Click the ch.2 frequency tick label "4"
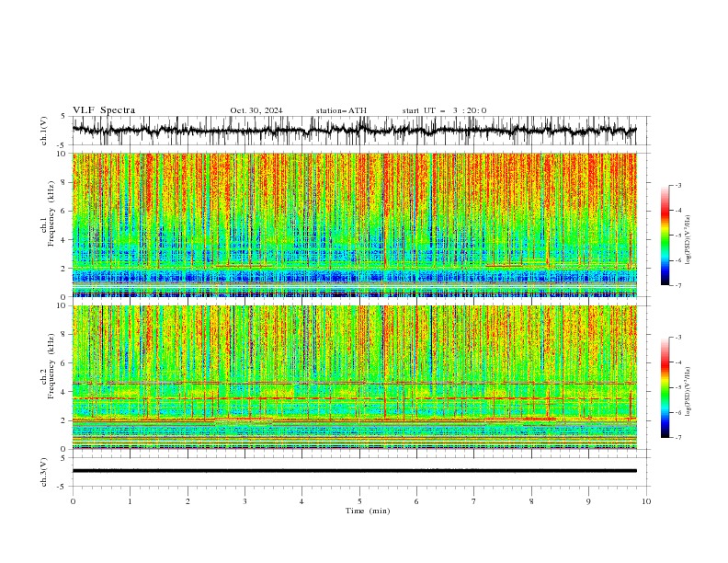Image resolution: width=728 pixels, height=563 pixels. (x=65, y=392)
